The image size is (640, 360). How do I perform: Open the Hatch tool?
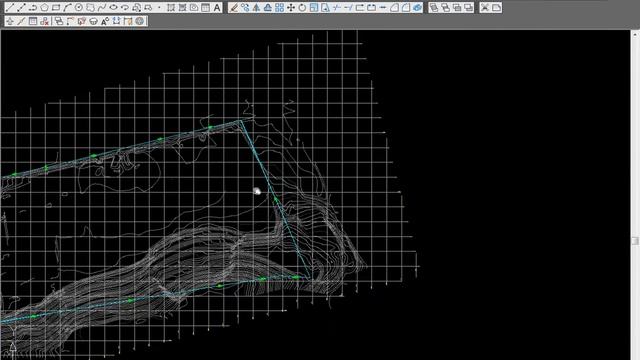click(171, 8)
